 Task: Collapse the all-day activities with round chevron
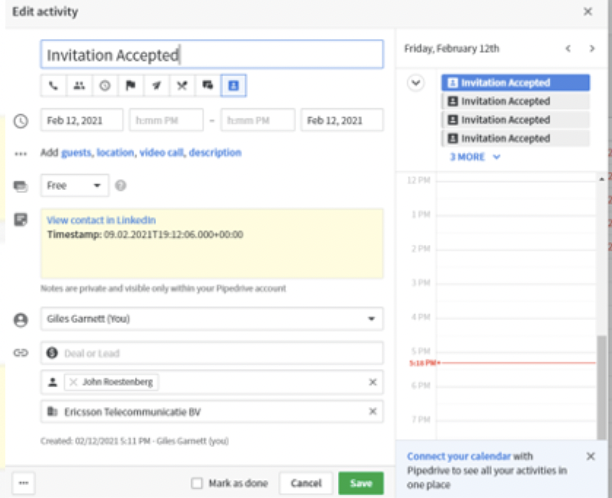(416, 83)
